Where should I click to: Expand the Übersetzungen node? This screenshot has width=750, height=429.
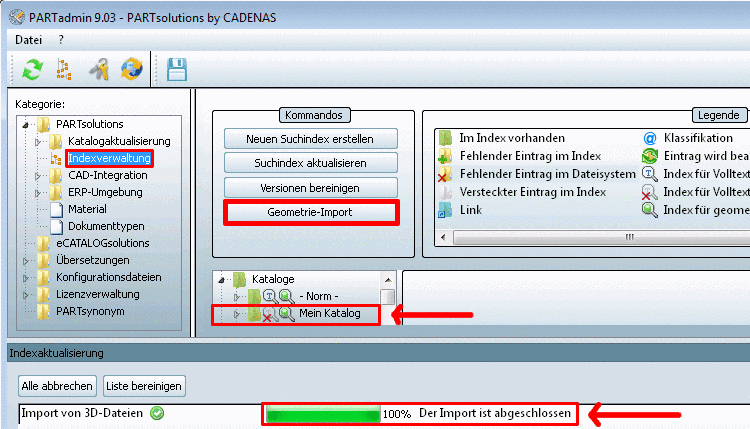(26, 261)
